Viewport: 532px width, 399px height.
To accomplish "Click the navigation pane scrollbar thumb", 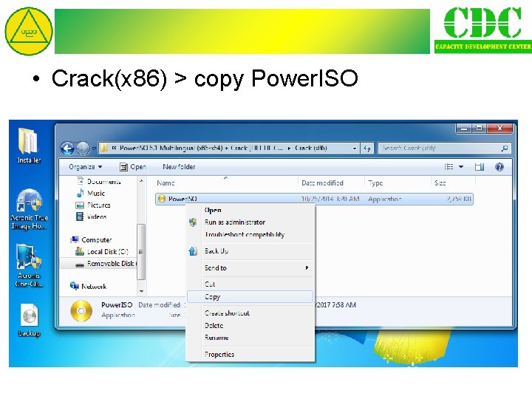I will pyautogui.click(x=141, y=252).
